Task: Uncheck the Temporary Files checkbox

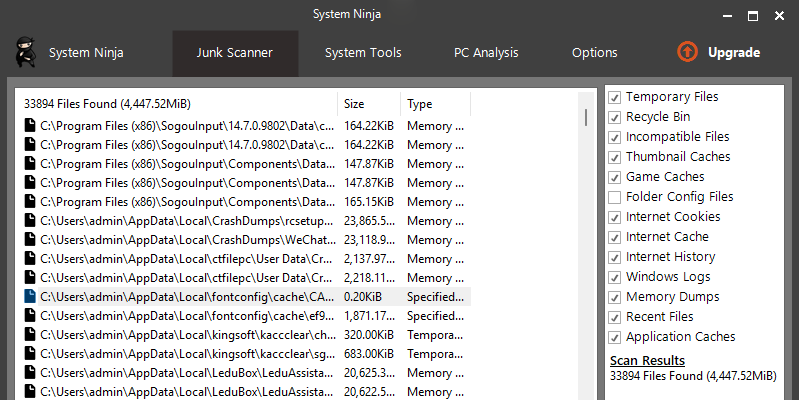Action: click(615, 97)
